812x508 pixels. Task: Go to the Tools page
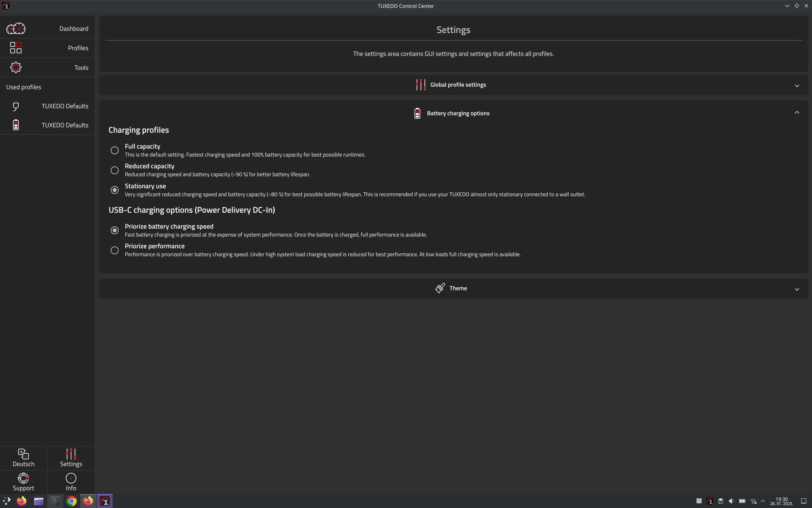coord(81,68)
